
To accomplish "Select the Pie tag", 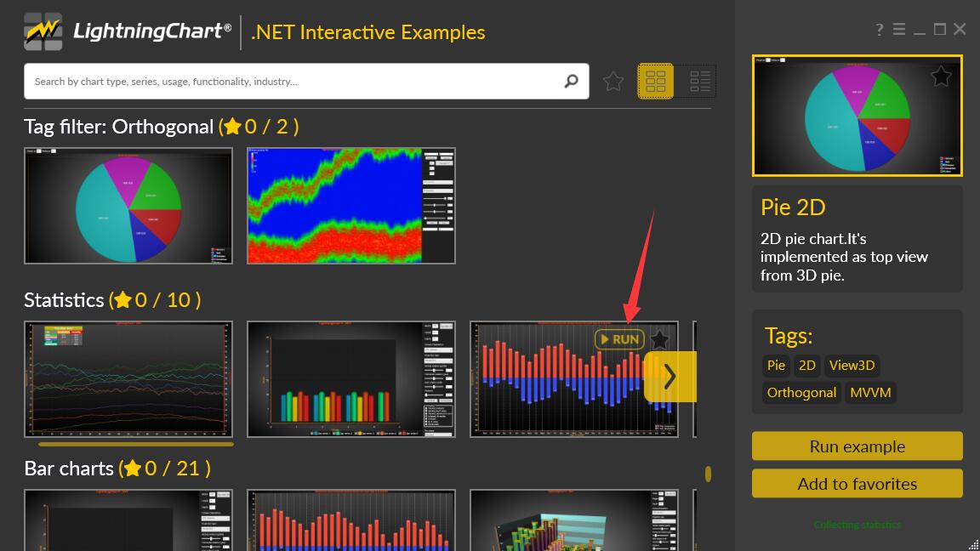I will [776, 366].
